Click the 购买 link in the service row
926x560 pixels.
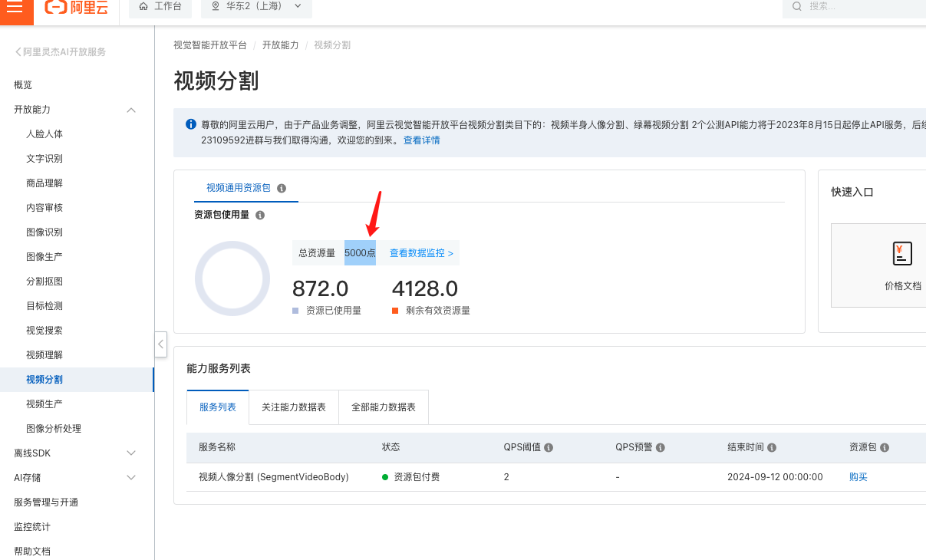point(858,477)
